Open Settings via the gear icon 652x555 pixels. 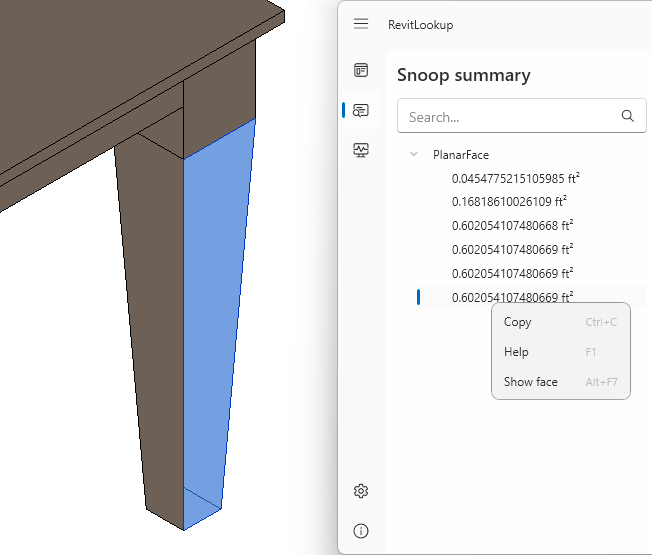pos(361,491)
